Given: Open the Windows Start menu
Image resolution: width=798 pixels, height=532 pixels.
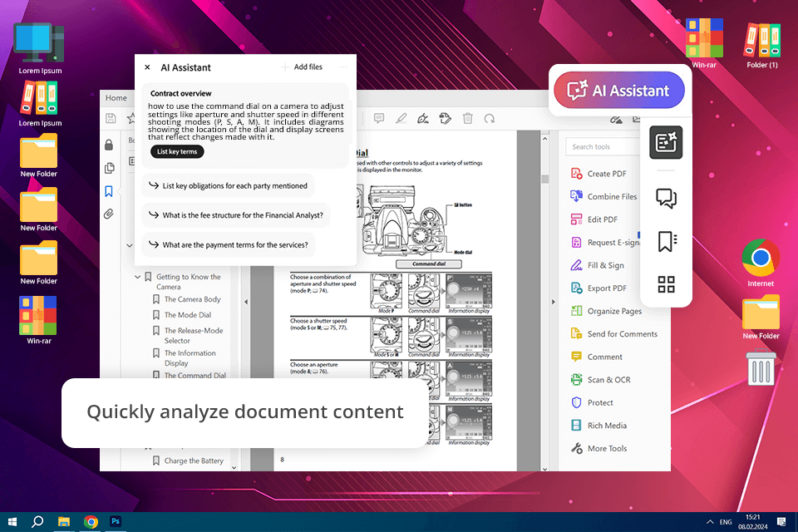Looking at the screenshot, I should pos(12,522).
